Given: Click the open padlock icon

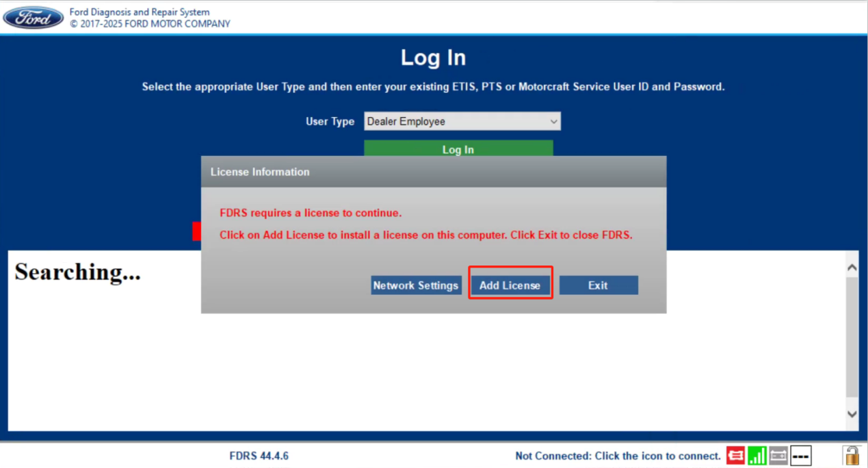Looking at the screenshot, I should [x=852, y=455].
